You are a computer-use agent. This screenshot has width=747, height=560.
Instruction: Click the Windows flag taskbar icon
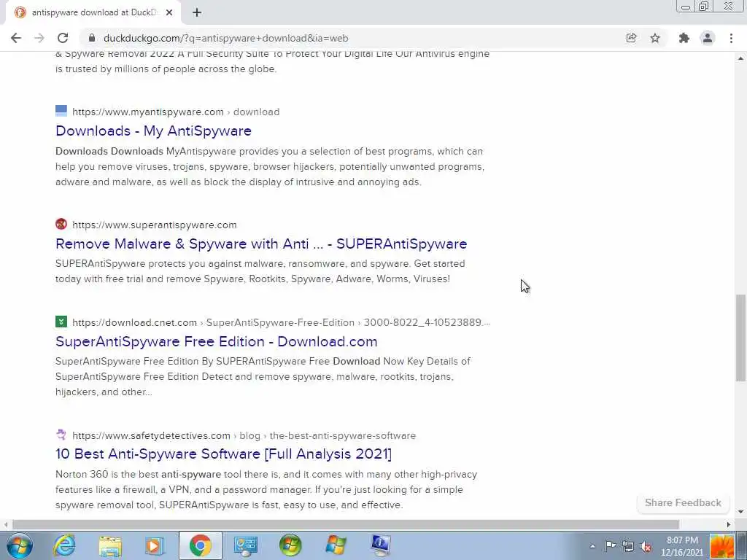336,545
